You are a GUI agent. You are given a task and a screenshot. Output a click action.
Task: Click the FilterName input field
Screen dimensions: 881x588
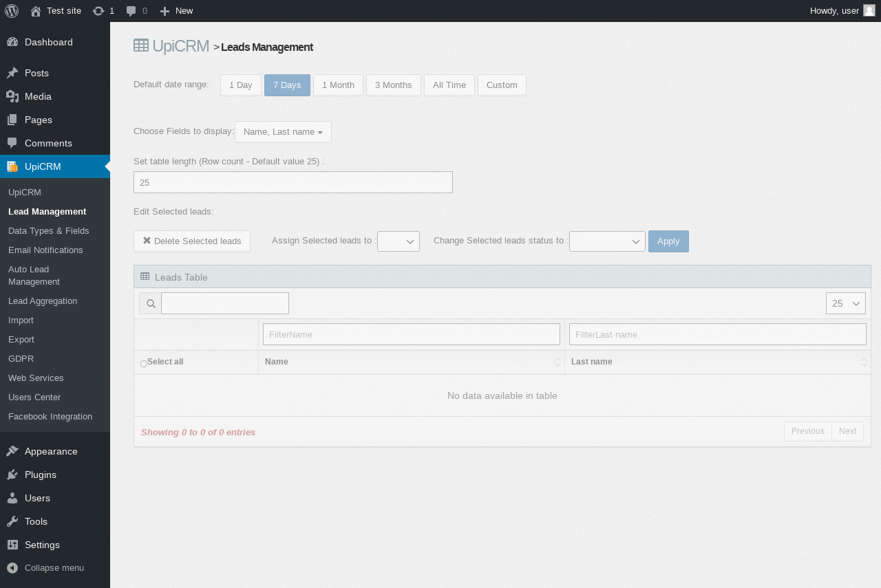coord(412,334)
